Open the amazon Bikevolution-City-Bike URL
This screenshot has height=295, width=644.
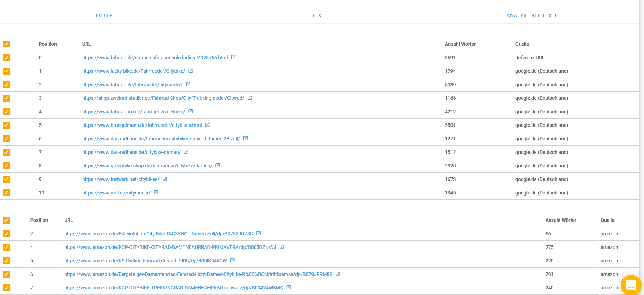[x=158, y=234]
